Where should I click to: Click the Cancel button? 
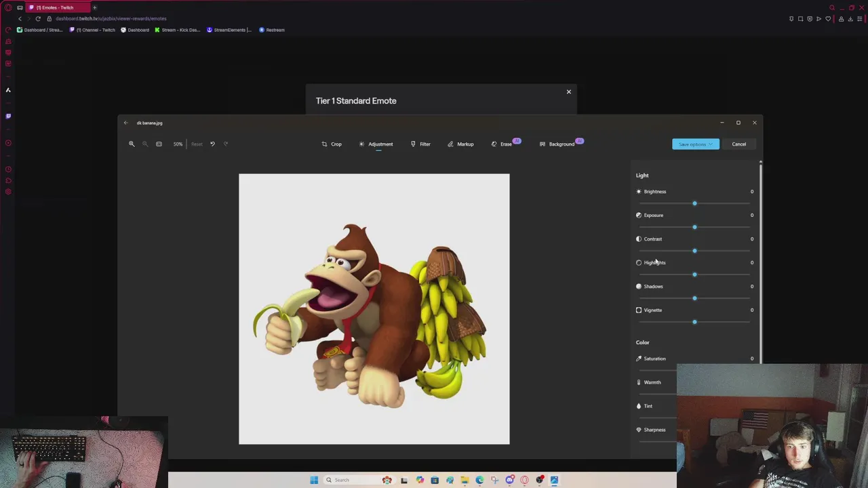[x=738, y=144]
